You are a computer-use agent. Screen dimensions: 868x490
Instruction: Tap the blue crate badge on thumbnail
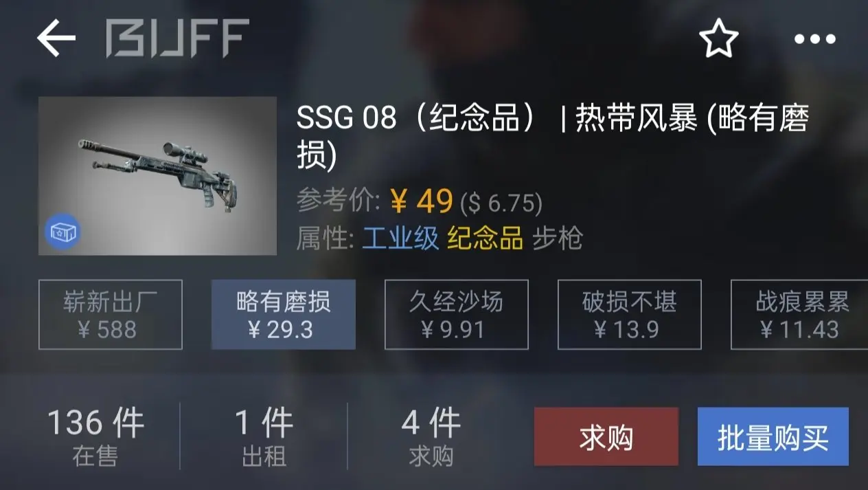[63, 233]
